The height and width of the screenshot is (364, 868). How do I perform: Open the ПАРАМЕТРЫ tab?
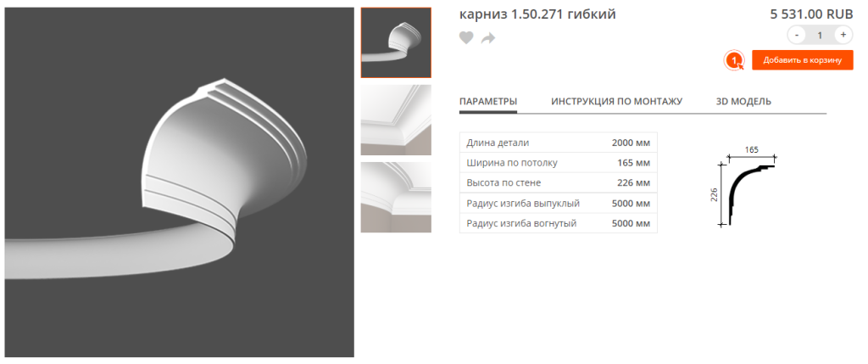pos(488,101)
